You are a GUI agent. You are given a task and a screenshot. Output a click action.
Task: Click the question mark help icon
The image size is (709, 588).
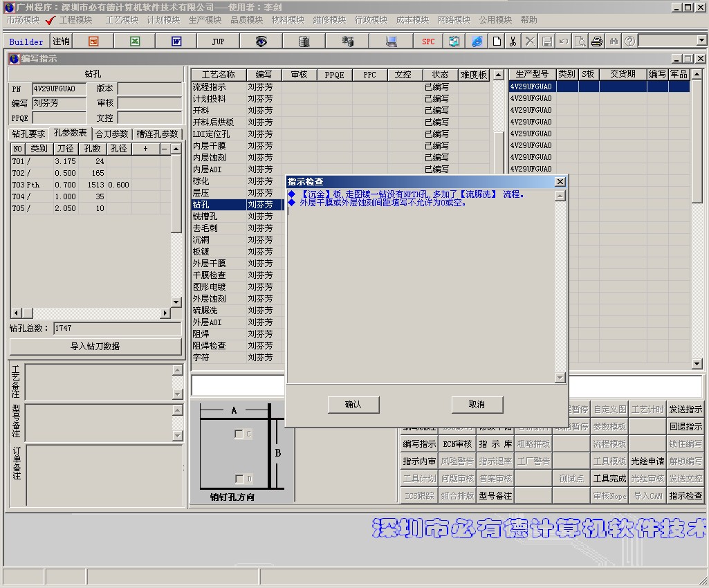point(630,42)
